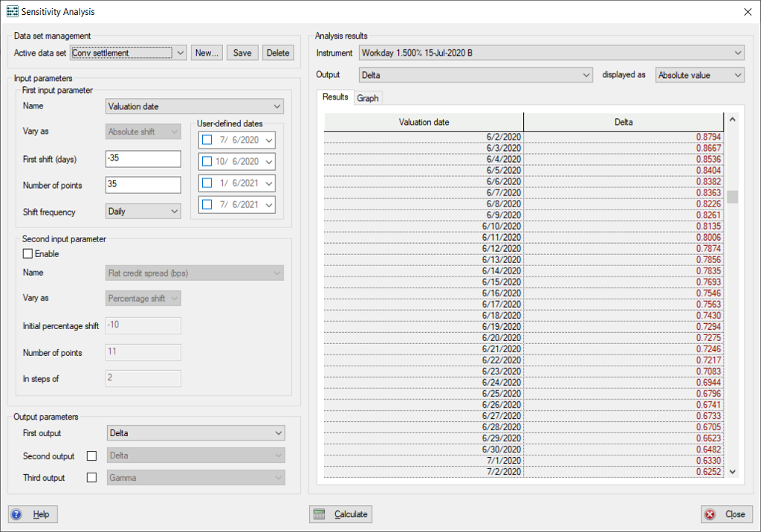Switch to the Graph tab

point(368,98)
